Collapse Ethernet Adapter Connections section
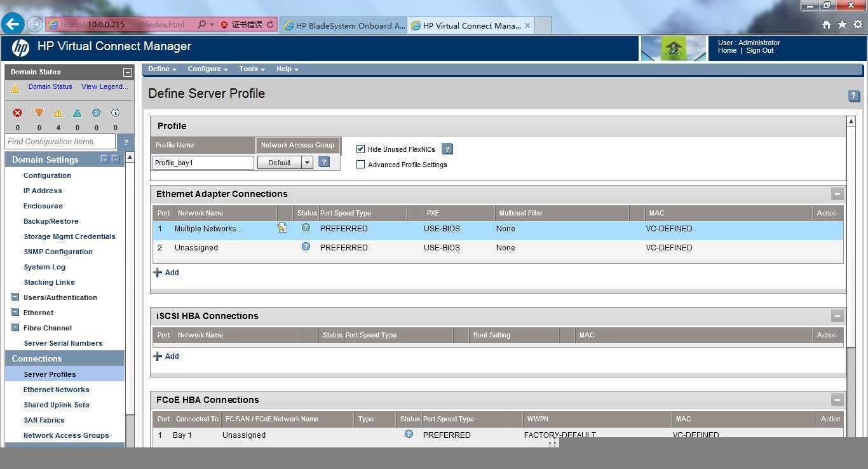Screen dimensions: 868x469 (x=837, y=194)
